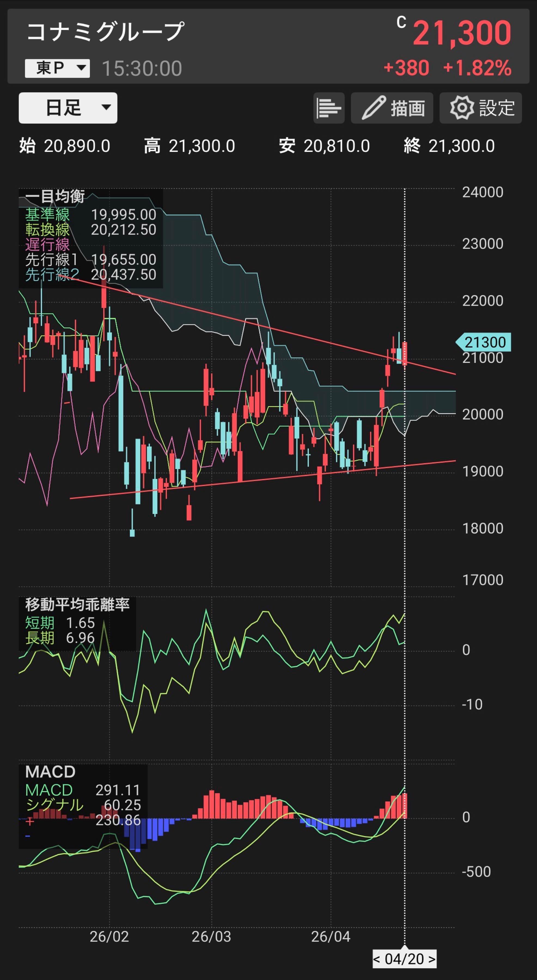The image size is (537, 980).
Task: Tap the 遅行線 legend label
Action: [x=47, y=245]
